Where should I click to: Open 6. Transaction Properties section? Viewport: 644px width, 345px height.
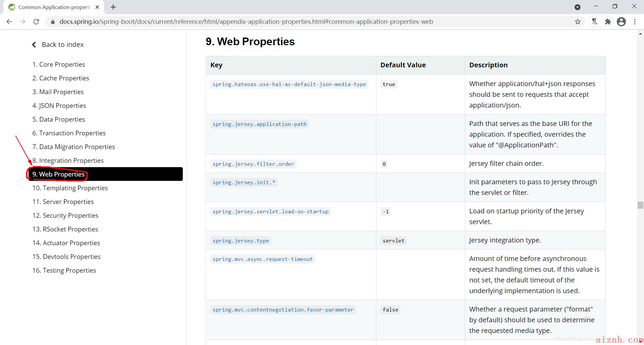(x=69, y=133)
